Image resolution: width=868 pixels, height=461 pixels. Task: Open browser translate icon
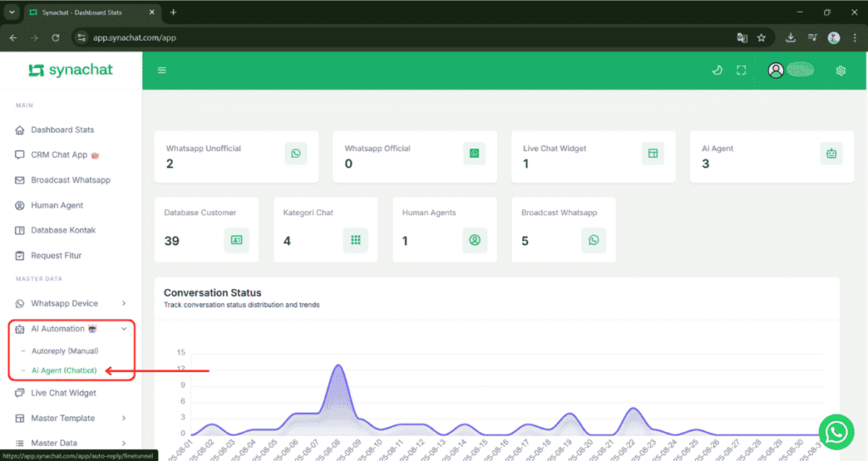click(742, 37)
